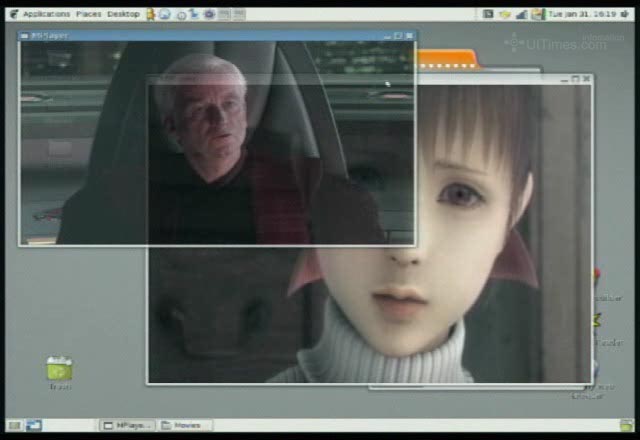Focus the MPlayer window title bar
The height and width of the screenshot is (440, 640).
[218, 36]
